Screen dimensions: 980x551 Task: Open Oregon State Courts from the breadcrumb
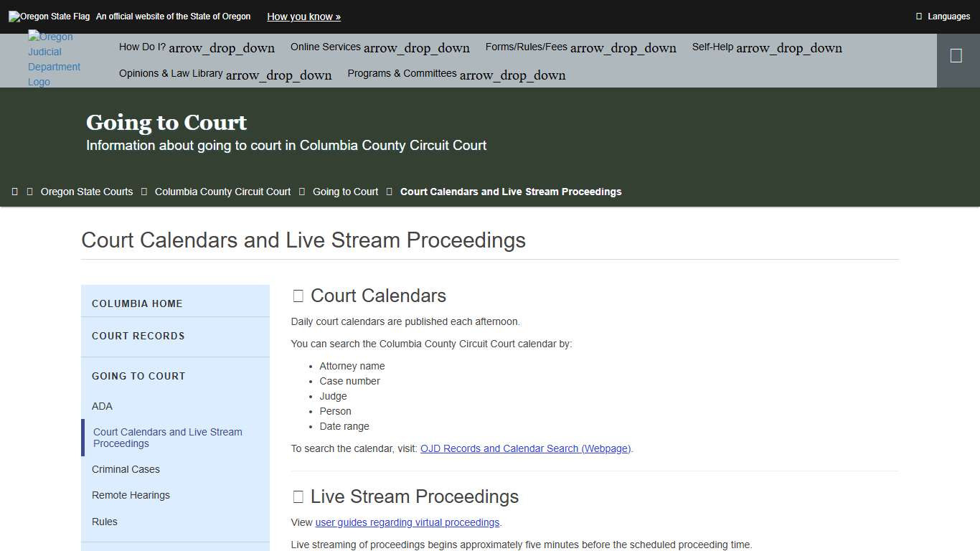click(x=86, y=192)
